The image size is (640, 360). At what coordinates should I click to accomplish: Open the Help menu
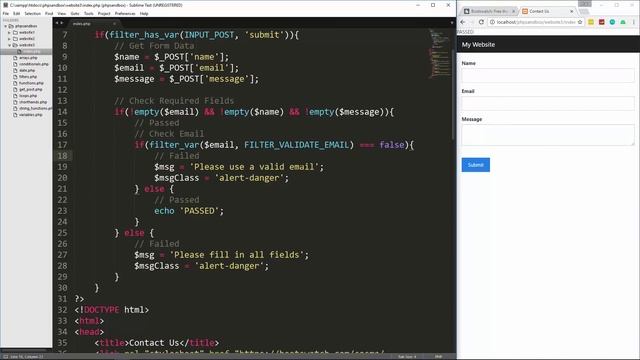pyautogui.click(x=144, y=13)
